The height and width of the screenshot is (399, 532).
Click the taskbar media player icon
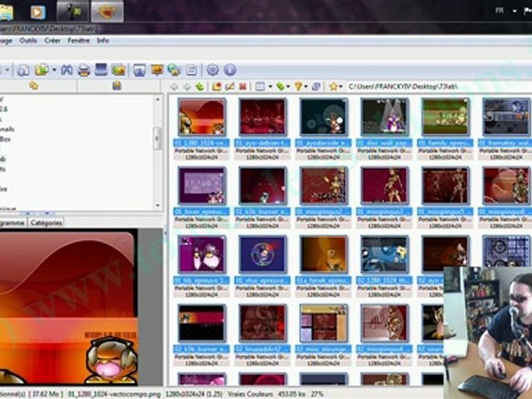coord(38,12)
